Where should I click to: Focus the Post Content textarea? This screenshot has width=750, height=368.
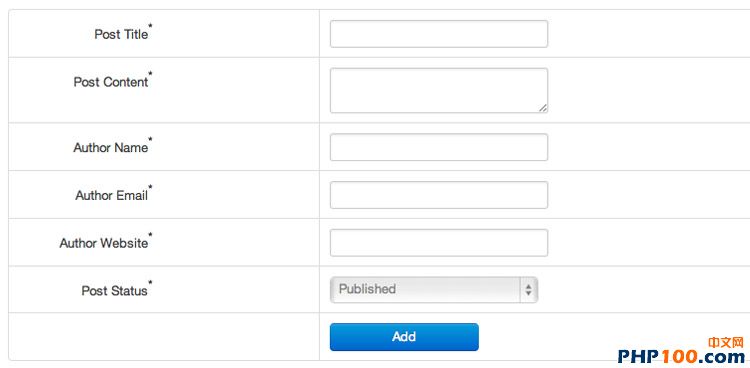point(439,90)
